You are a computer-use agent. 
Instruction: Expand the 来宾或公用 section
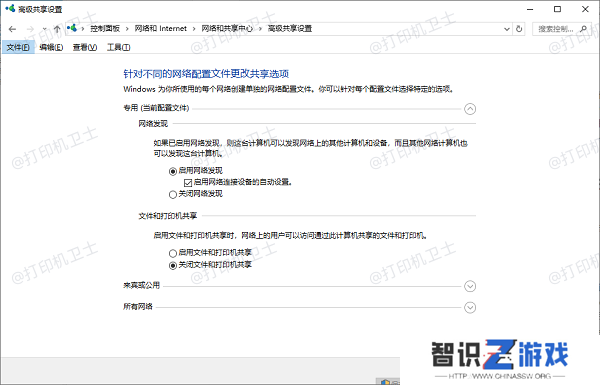pos(470,286)
